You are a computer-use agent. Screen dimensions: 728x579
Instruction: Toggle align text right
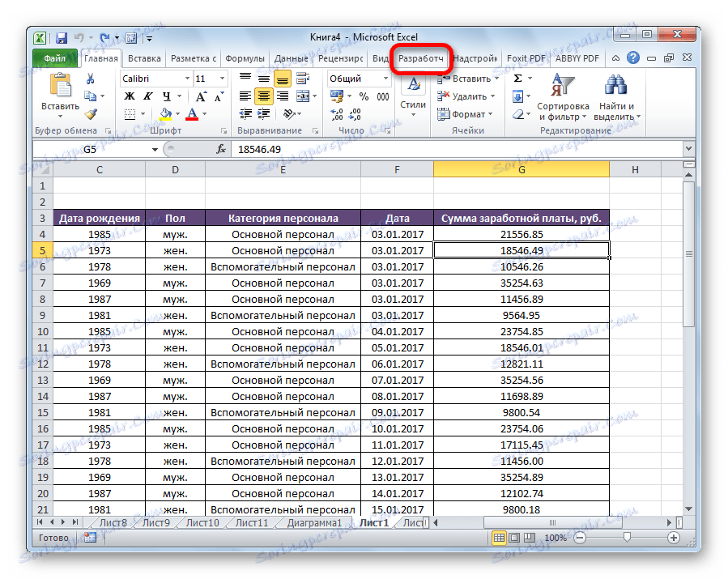282,96
